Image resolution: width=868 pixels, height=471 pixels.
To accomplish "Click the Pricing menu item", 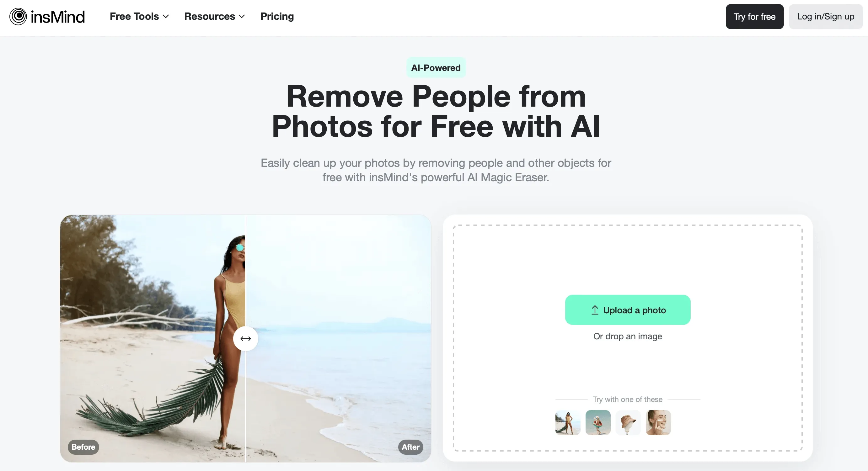I will (277, 16).
